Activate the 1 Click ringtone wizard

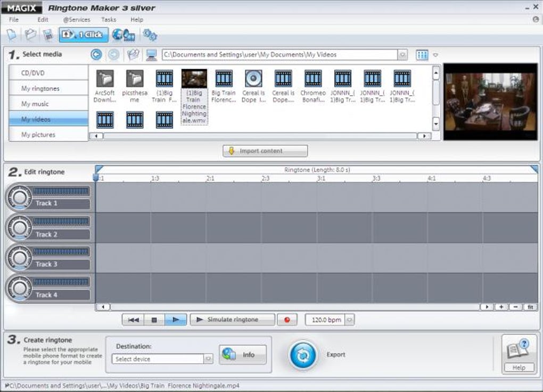pos(84,35)
